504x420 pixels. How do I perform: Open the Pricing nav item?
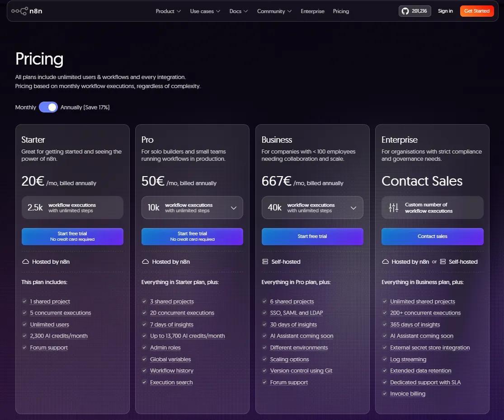pos(341,11)
